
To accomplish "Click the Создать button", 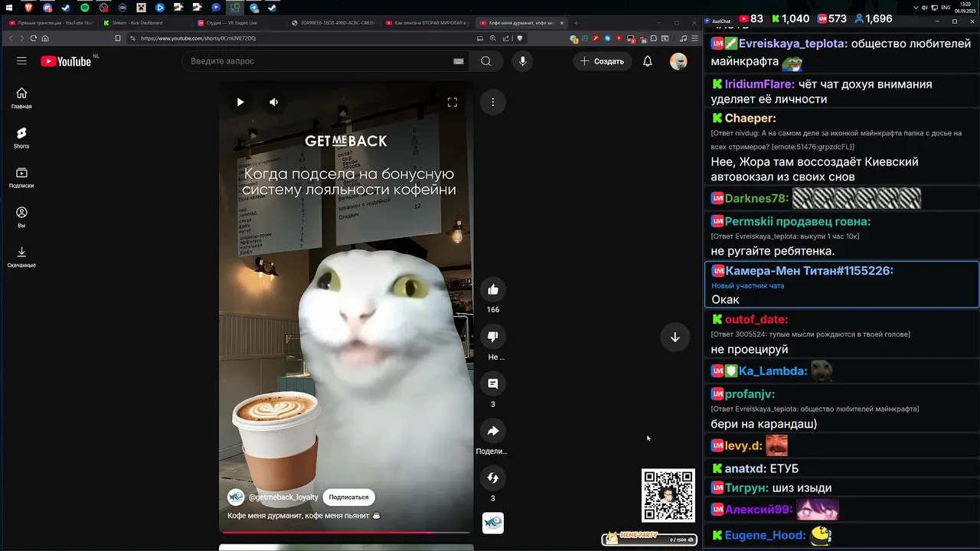I will point(602,61).
